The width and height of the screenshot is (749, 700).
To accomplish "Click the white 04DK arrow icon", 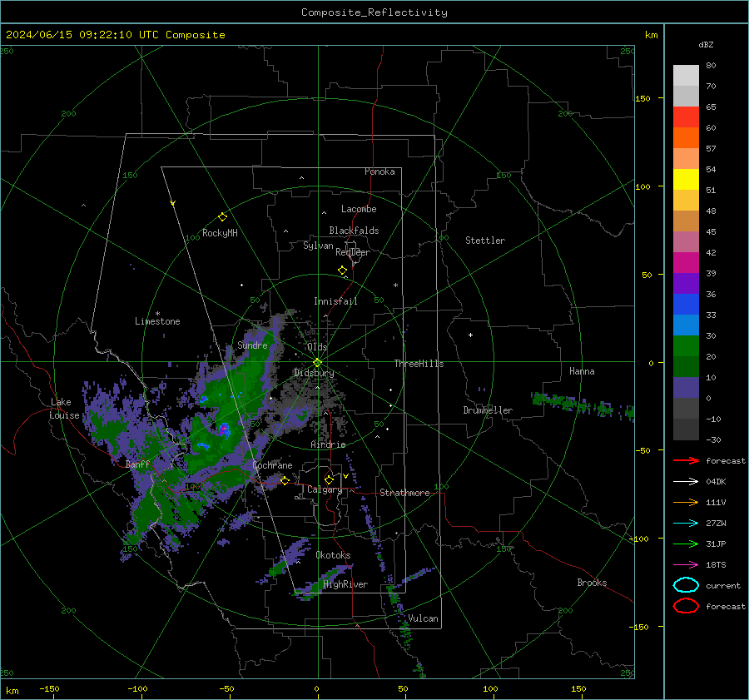I will tap(686, 481).
